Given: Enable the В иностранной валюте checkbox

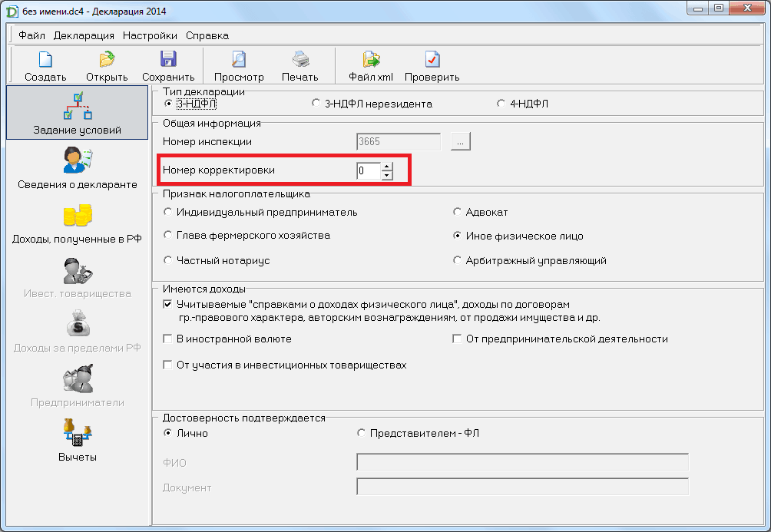Looking at the screenshot, I should coord(168,339).
